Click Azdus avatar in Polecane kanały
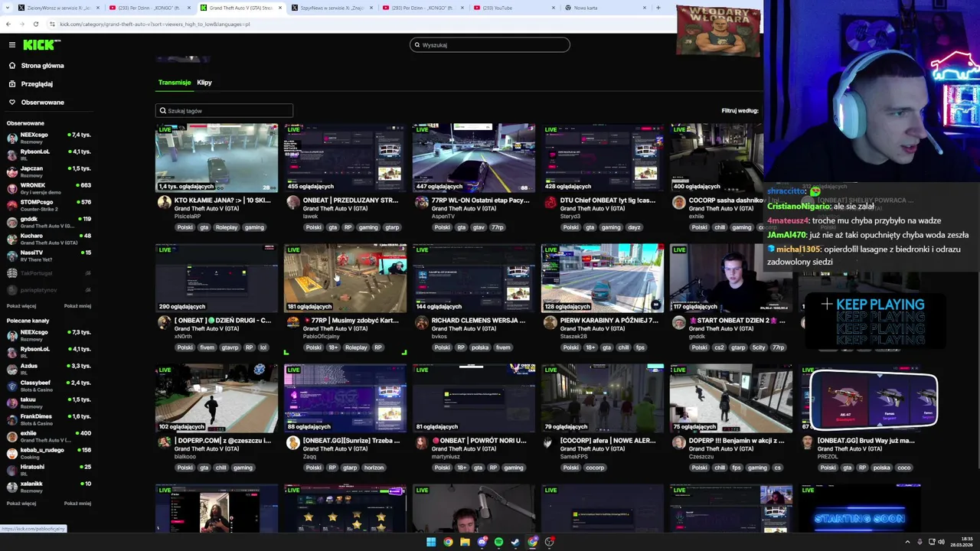 point(12,368)
